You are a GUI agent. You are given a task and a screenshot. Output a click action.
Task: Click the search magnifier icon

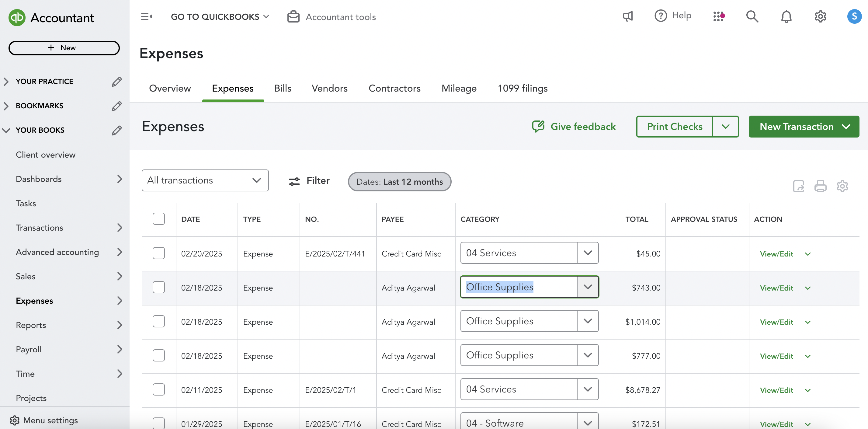tap(752, 16)
